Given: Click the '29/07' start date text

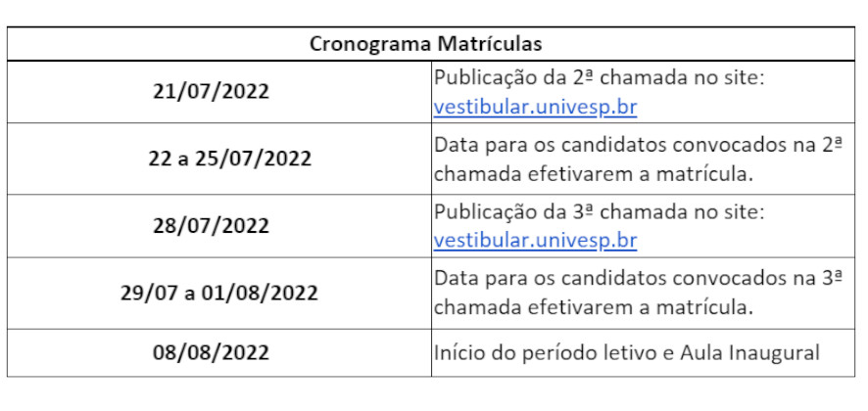Looking at the screenshot, I should (x=148, y=293).
